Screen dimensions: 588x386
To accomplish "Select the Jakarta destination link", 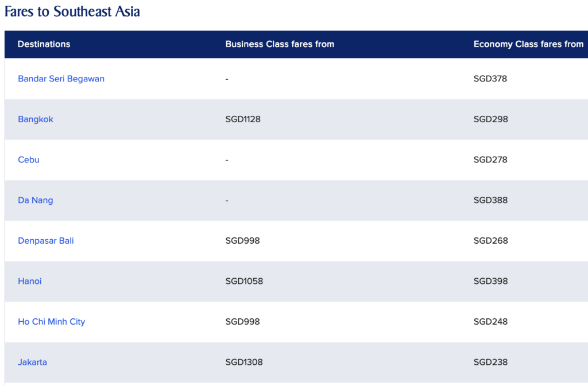I will coord(33,362).
